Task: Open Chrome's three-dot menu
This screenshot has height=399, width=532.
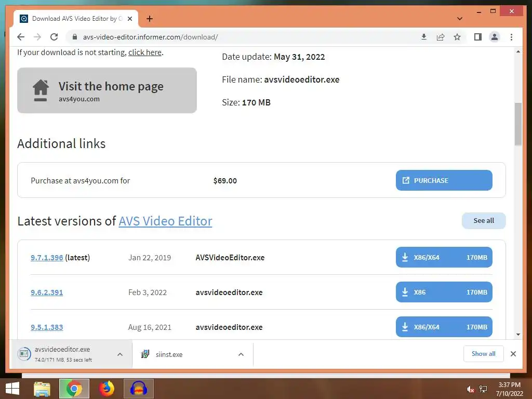Action: pyautogui.click(x=511, y=37)
